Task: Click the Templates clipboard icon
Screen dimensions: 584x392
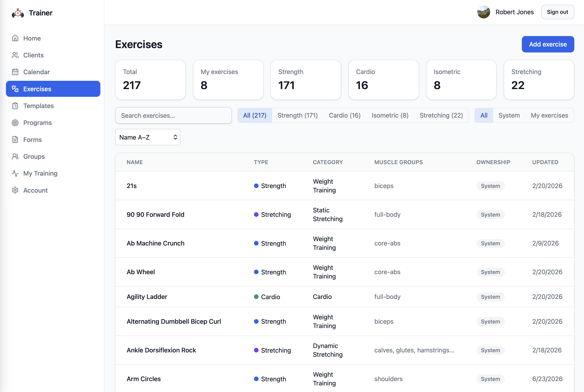Action: (x=15, y=106)
